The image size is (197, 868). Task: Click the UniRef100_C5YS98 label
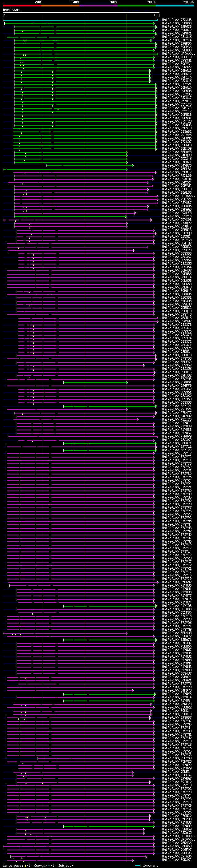tap(177, 220)
